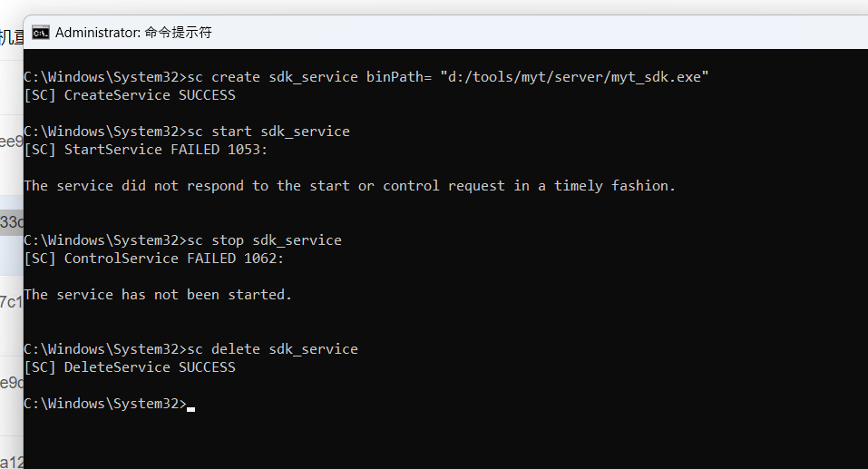Click the "sc delete sdk_service" command

pos(271,349)
